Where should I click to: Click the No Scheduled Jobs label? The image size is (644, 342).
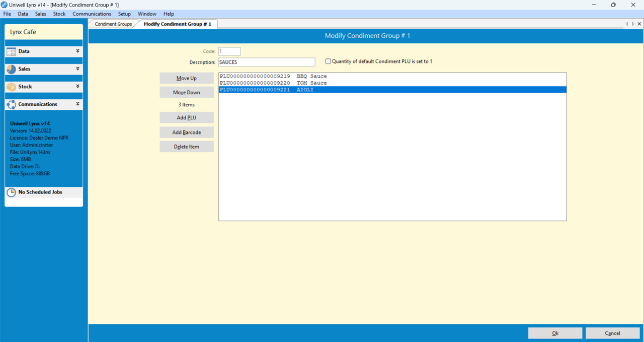coord(40,192)
